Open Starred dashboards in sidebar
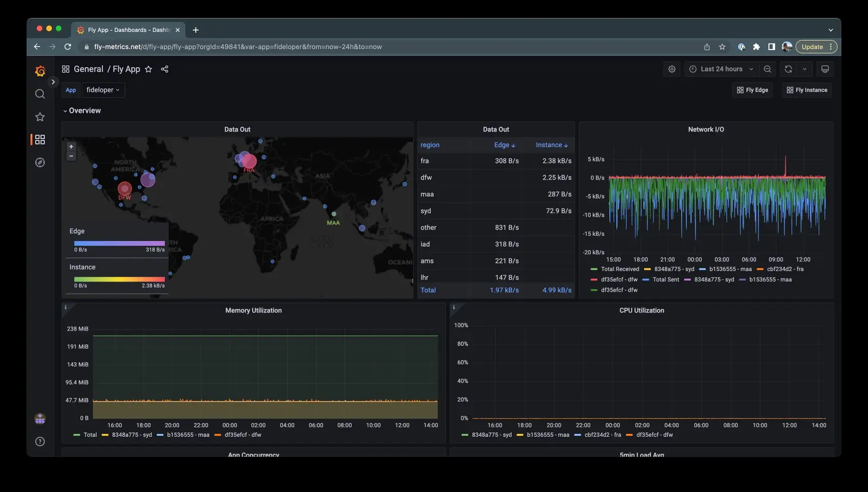Screen dimensions: 868x492 point(40,117)
